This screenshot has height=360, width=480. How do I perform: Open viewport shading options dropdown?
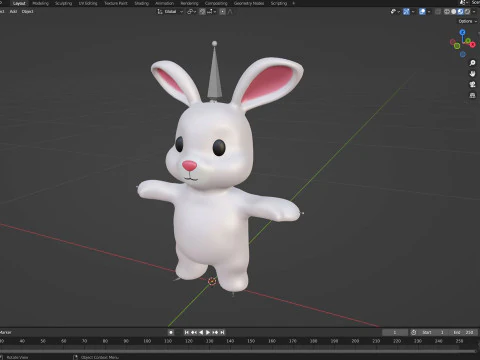coord(474,12)
